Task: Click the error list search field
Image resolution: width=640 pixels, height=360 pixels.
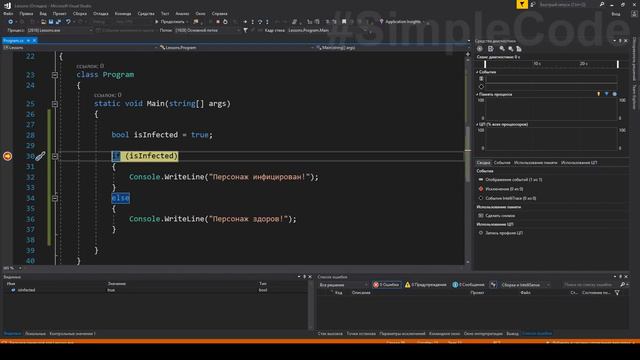Action: tap(590, 284)
